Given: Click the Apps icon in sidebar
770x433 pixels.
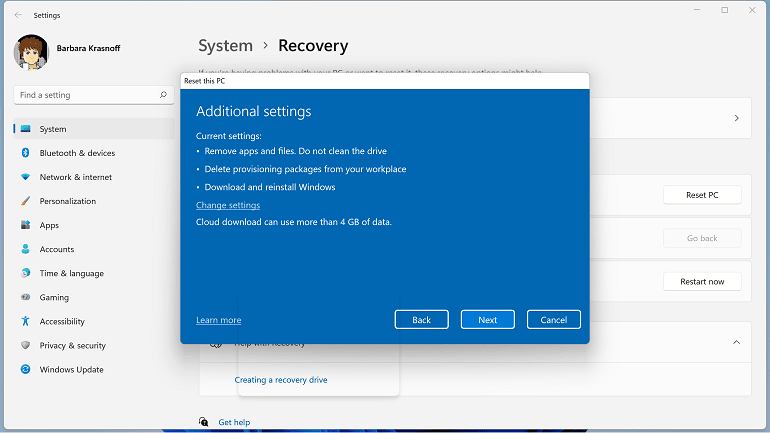Looking at the screenshot, I should point(26,225).
